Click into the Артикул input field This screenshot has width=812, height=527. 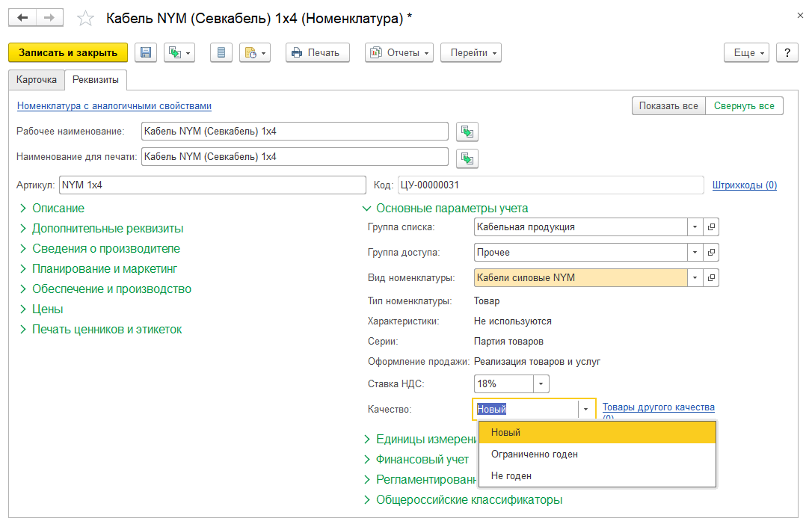(212, 185)
